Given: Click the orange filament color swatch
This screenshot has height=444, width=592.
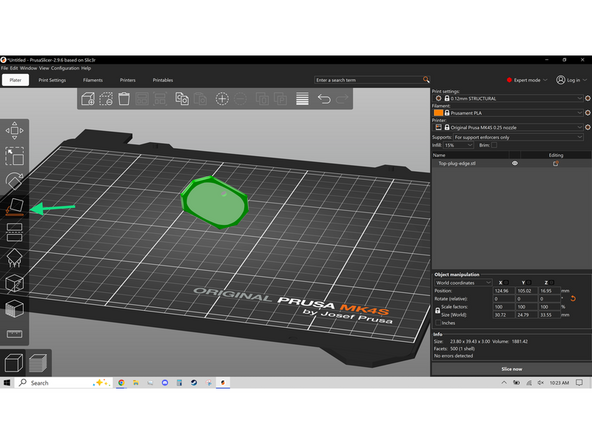Looking at the screenshot, I should point(438,113).
